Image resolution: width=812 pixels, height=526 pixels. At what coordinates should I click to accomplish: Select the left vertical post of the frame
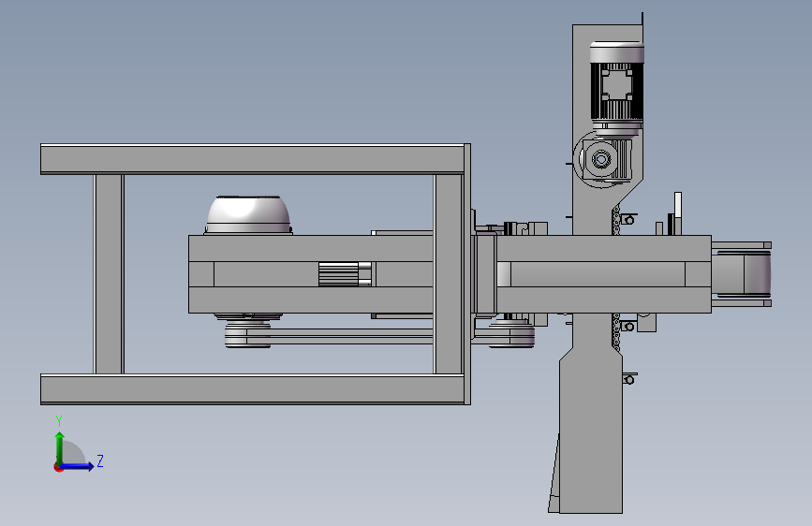point(109,274)
